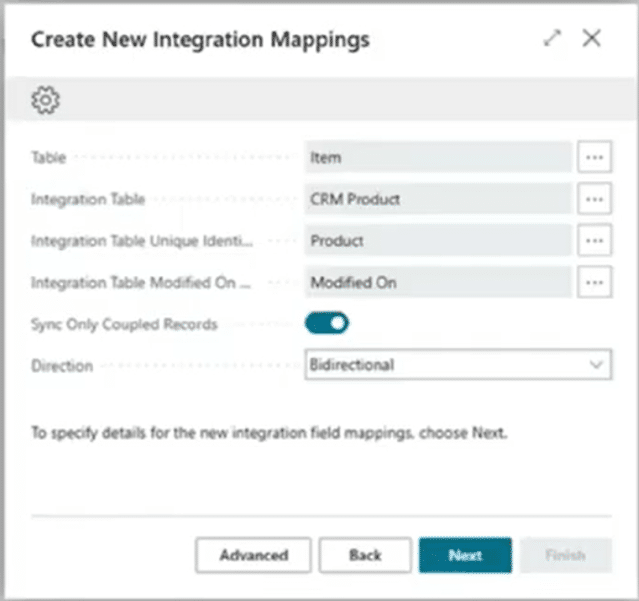Image resolution: width=639 pixels, height=601 pixels.
Task: Click ellipsis next to Modified On
Action: (x=594, y=283)
